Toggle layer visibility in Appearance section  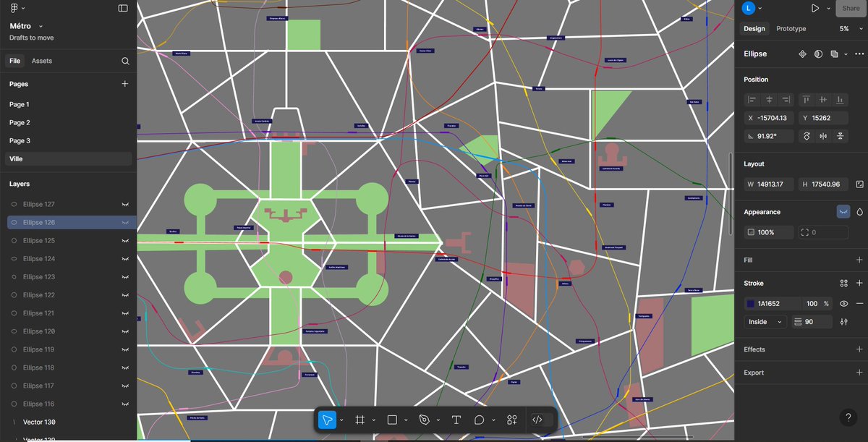[x=843, y=212]
